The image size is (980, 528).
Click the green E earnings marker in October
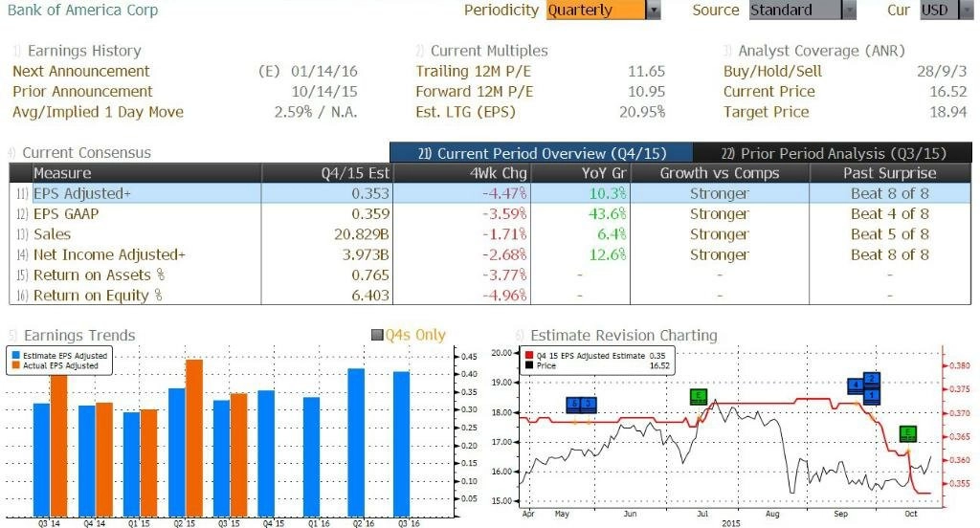click(x=908, y=433)
